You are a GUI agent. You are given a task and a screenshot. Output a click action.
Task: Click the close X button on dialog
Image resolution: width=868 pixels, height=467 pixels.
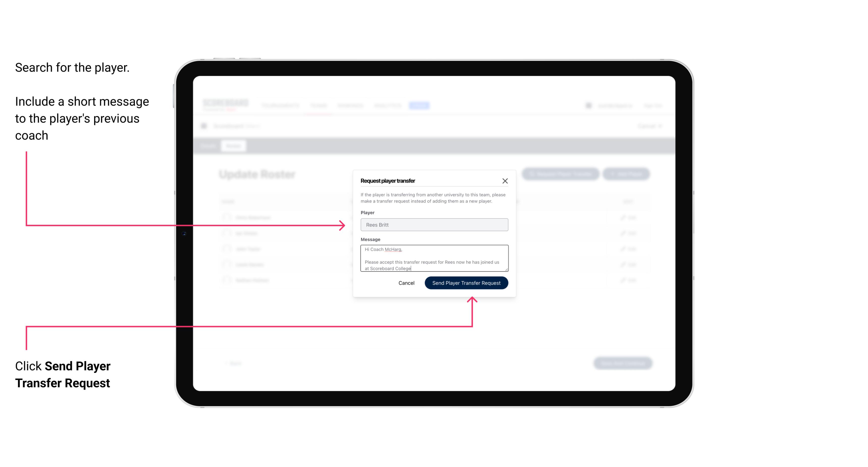(505, 181)
